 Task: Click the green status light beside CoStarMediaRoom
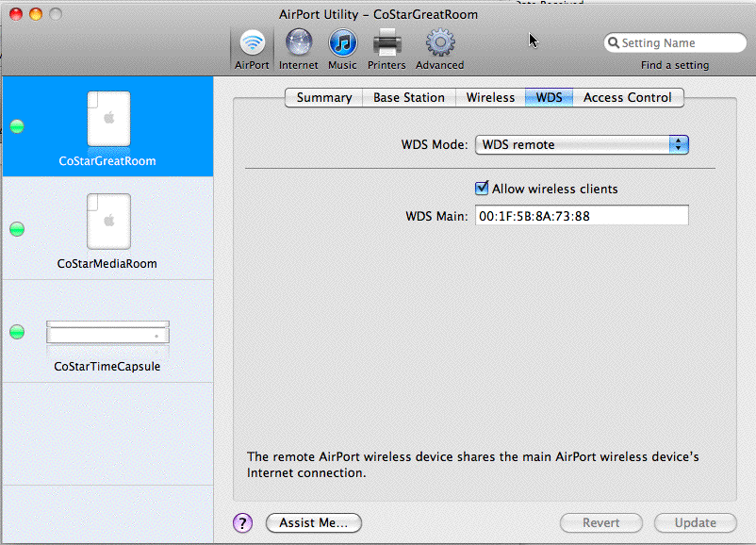[x=17, y=229]
